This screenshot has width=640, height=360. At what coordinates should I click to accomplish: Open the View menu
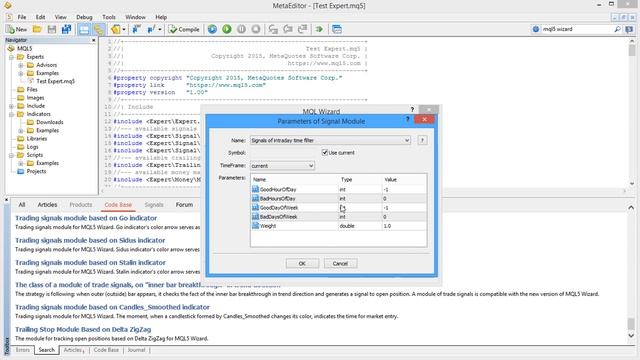(60, 17)
